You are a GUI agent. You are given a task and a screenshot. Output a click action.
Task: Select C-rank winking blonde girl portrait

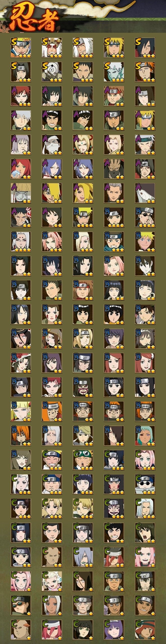(x=83, y=509)
